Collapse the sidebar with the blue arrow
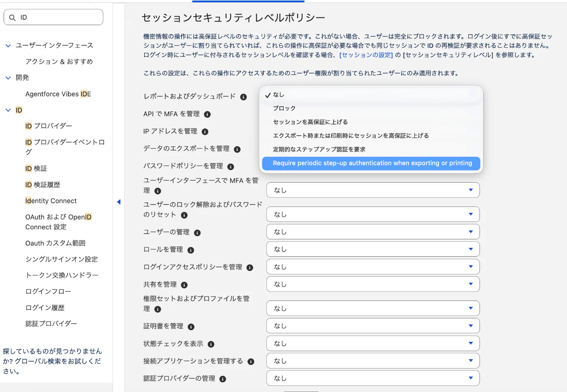This screenshot has height=392, width=567. pos(119,202)
